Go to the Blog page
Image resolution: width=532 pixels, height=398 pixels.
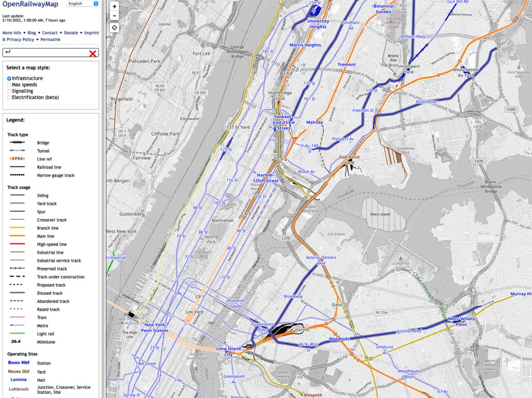pyautogui.click(x=32, y=33)
